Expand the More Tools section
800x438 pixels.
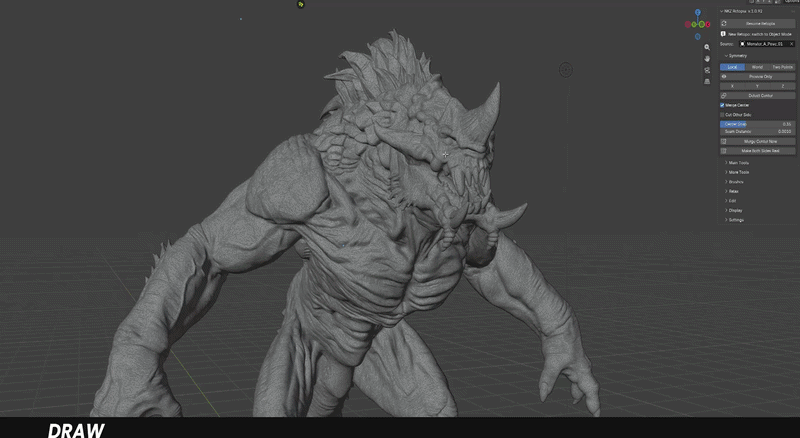click(x=737, y=173)
